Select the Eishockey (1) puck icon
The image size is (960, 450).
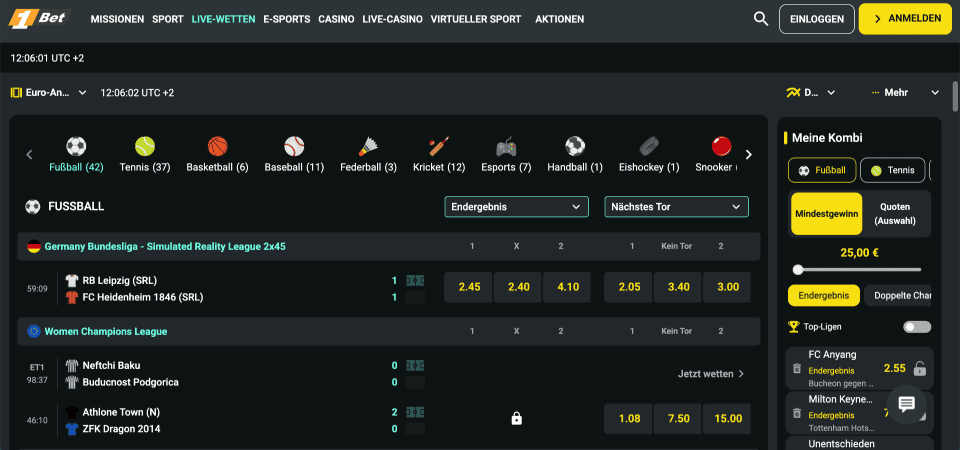[x=649, y=146]
